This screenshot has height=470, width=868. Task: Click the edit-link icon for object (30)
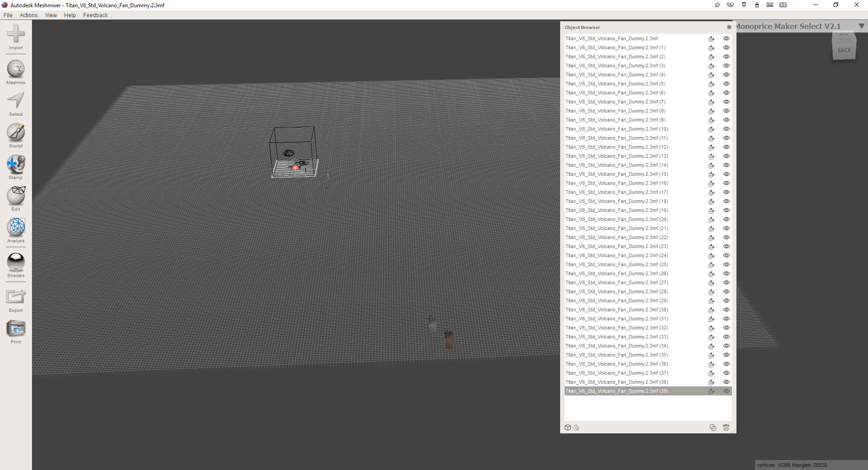coord(711,310)
